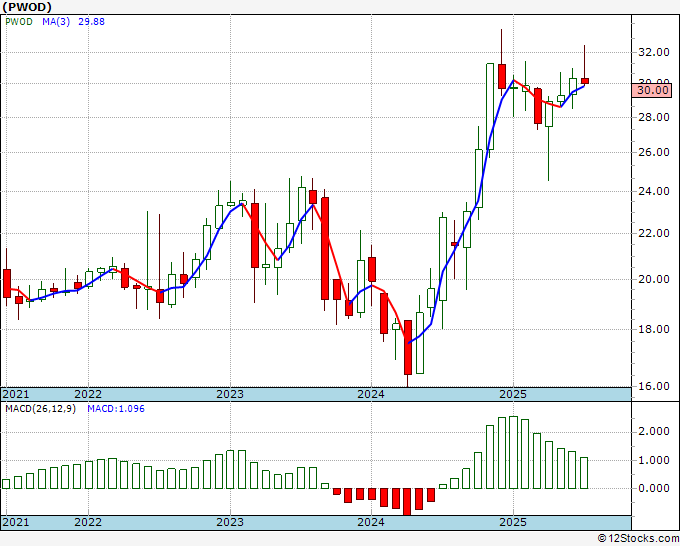This screenshot has height=546, width=680.
Task: Click the 16.00 price axis label
Action: pos(654,386)
